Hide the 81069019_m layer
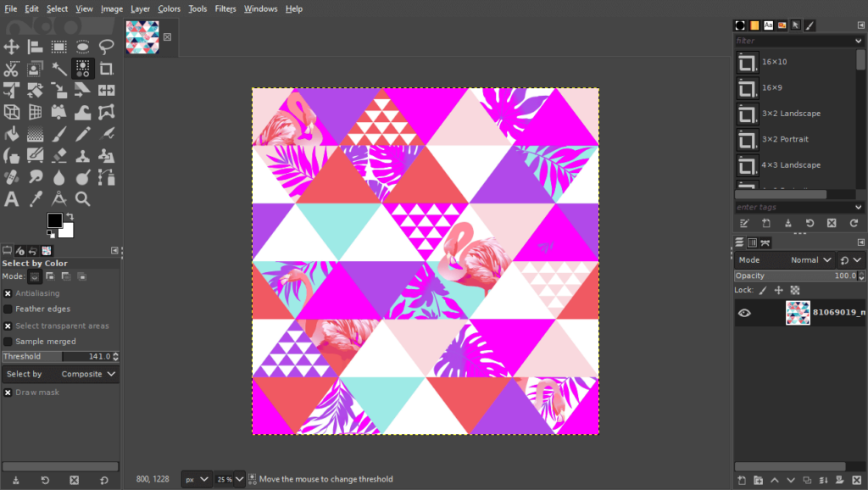This screenshot has width=868, height=490. click(745, 313)
